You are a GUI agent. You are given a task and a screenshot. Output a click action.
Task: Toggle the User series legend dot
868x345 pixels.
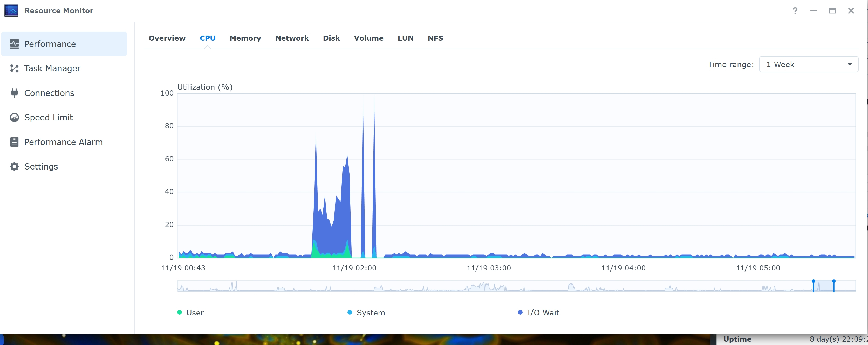click(x=180, y=312)
